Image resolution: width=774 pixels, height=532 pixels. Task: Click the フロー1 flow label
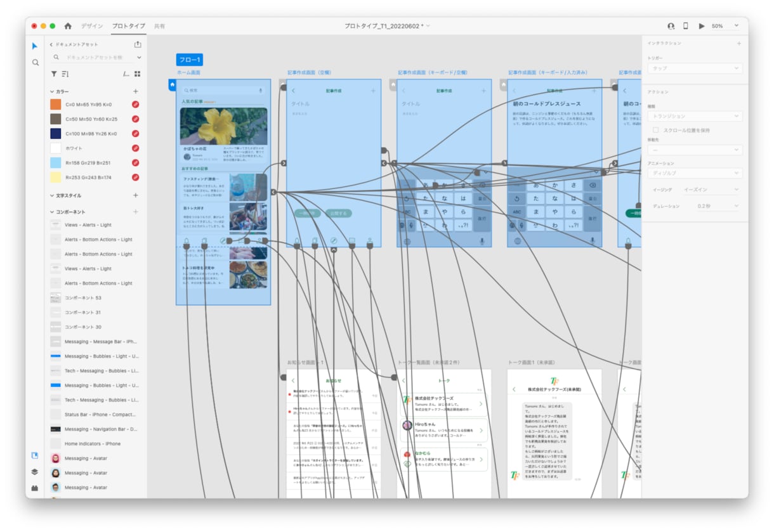coord(190,60)
